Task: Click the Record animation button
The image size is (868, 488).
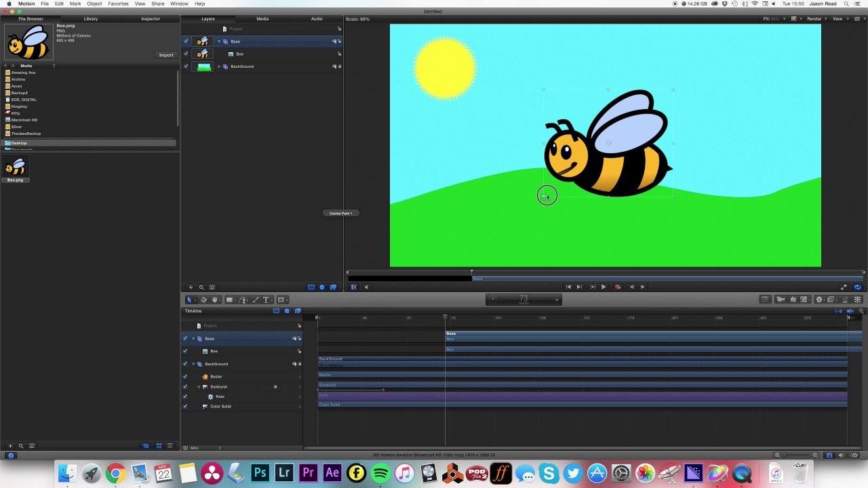Action: 618,287
